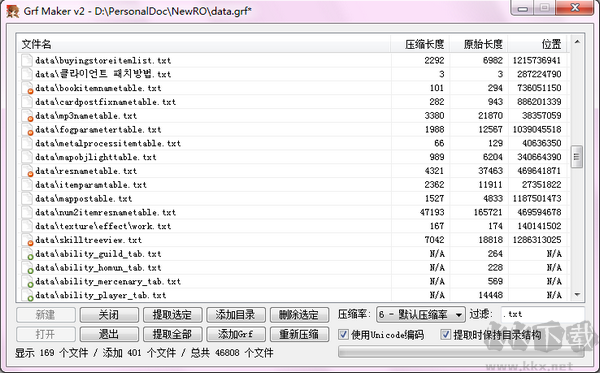
Task: Click the original length value 12567
Action: click(491, 129)
